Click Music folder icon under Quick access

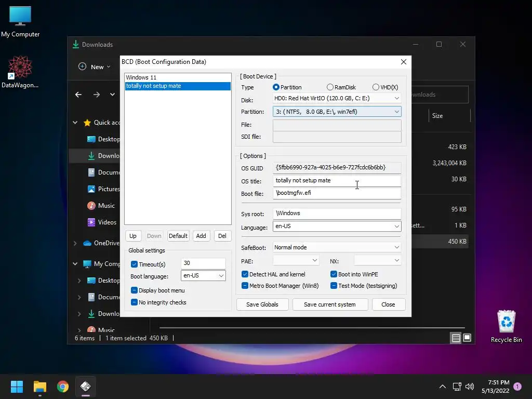point(91,206)
